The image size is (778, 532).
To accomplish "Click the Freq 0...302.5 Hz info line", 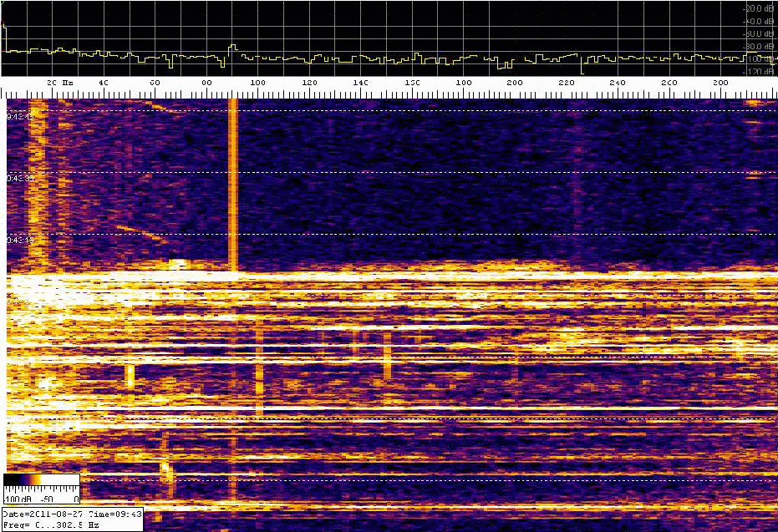I will (x=52, y=524).
